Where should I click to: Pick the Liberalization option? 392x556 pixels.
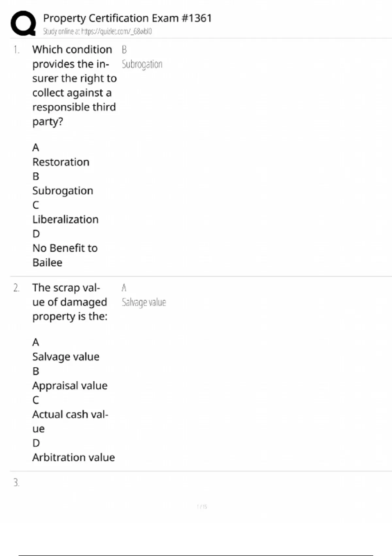pos(65,219)
